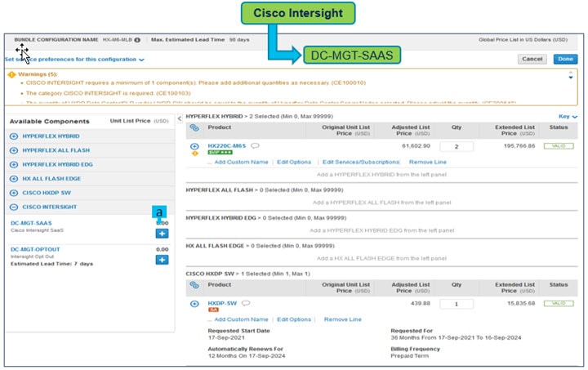Click the 439.88 adjusted list price
This screenshot has height=370, width=588.
[421, 303]
